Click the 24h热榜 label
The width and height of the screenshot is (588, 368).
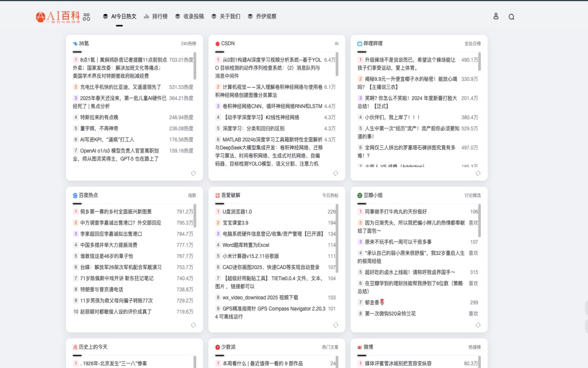pyautogui.click(x=188, y=44)
